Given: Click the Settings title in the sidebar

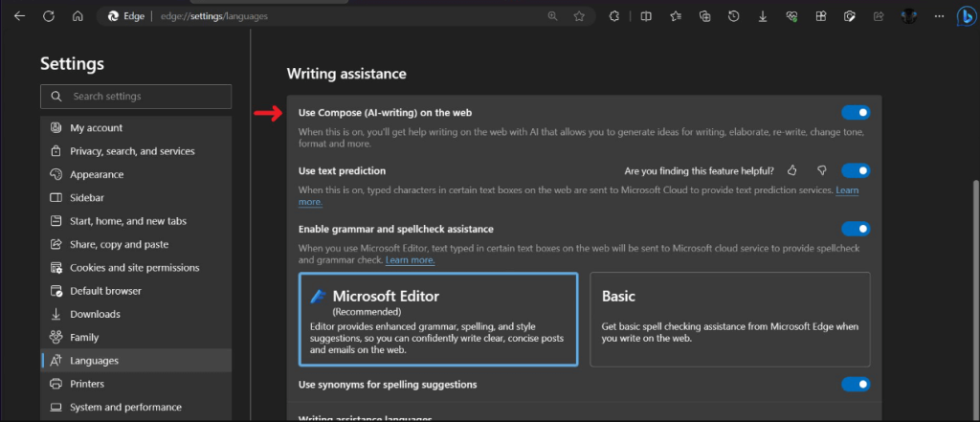Looking at the screenshot, I should click(x=72, y=63).
